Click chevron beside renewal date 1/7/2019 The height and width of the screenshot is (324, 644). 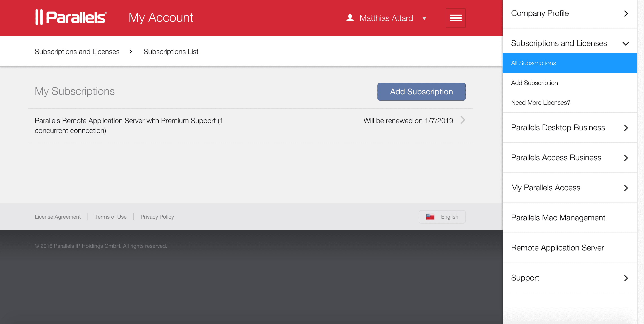pyautogui.click(x=463, y=120)
